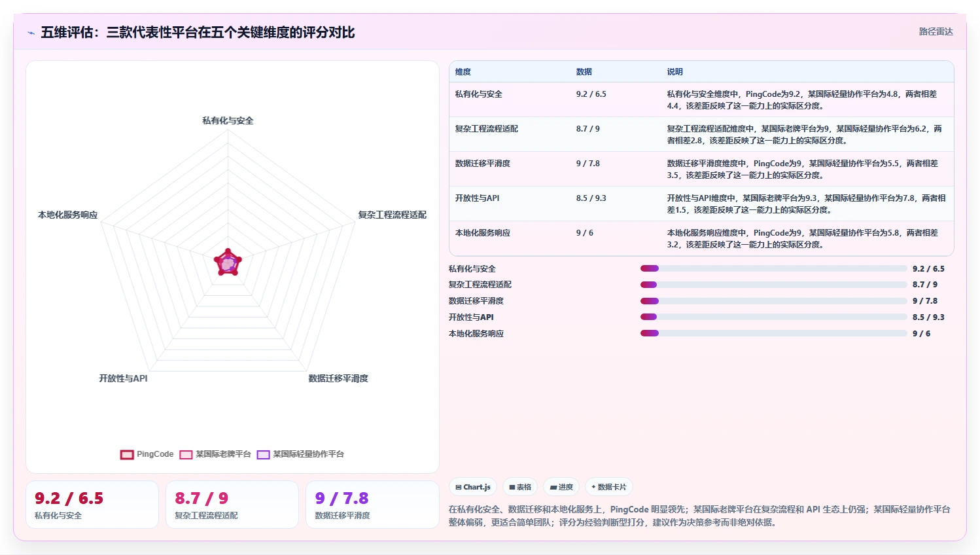Click the 9 / 6 table value
This screenshot has width=980, height=555.
click(585, 233)
